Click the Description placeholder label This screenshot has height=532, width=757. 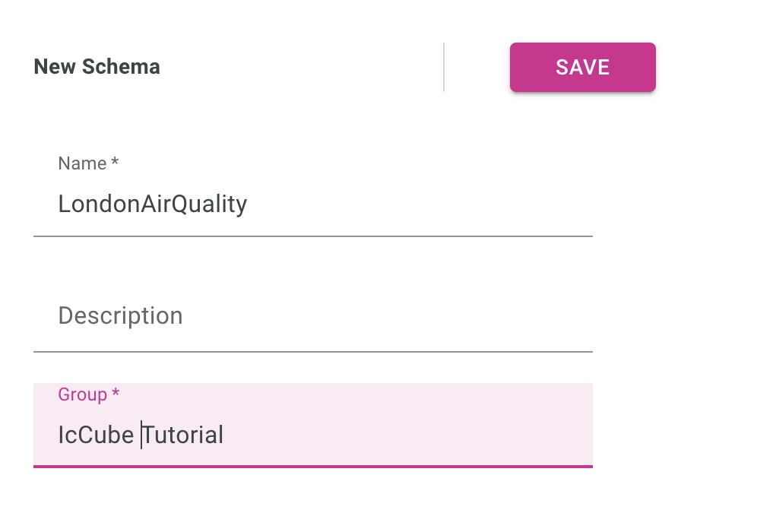[x=120, y=315]
